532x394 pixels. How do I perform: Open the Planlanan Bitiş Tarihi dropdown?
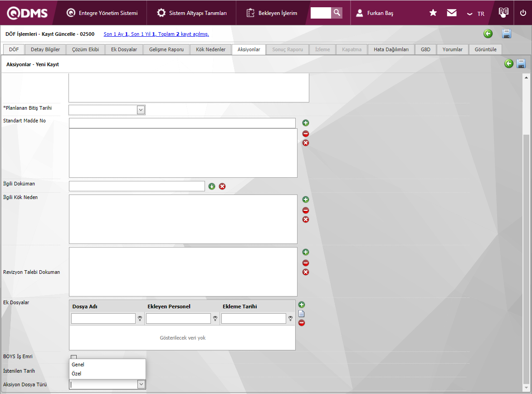141,110
